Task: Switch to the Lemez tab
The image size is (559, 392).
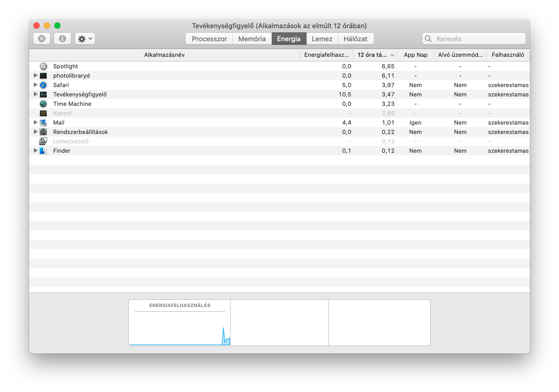Action: click(x=322, y=39)
